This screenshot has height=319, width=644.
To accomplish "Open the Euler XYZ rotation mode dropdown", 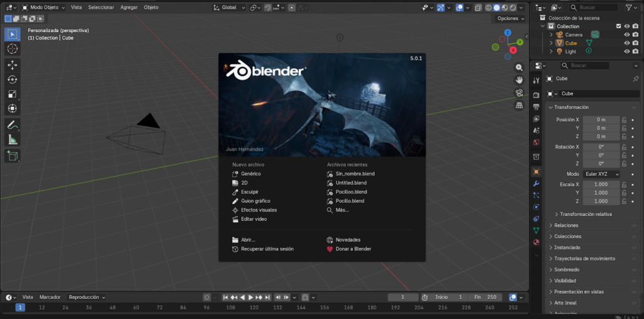I will pos(601,174).
